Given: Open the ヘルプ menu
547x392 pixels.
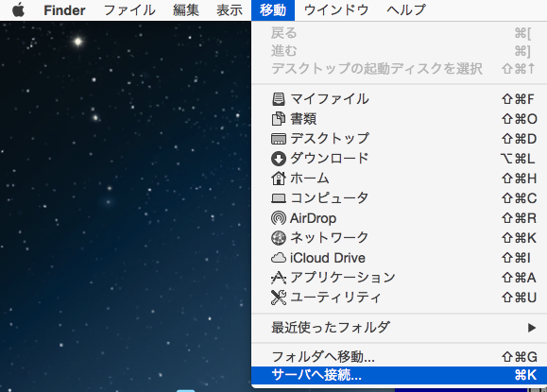Looking at the screenshot, I should (406, 10).
